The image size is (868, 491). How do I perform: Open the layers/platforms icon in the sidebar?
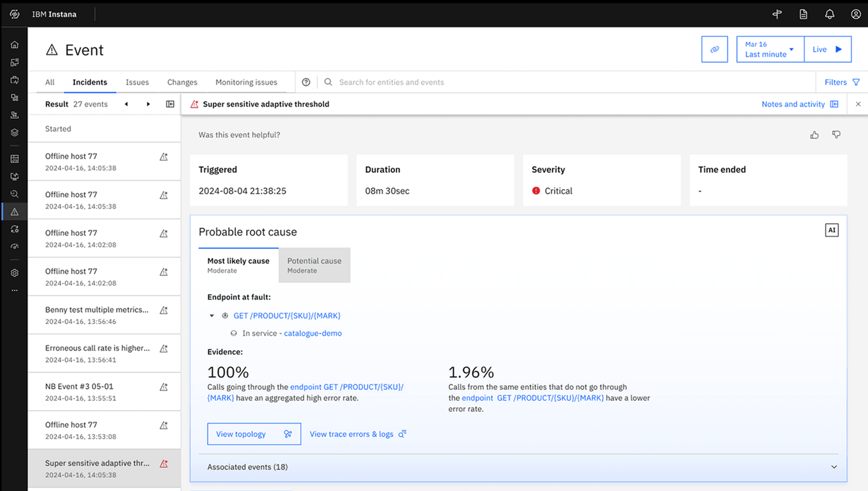(14, 133)
